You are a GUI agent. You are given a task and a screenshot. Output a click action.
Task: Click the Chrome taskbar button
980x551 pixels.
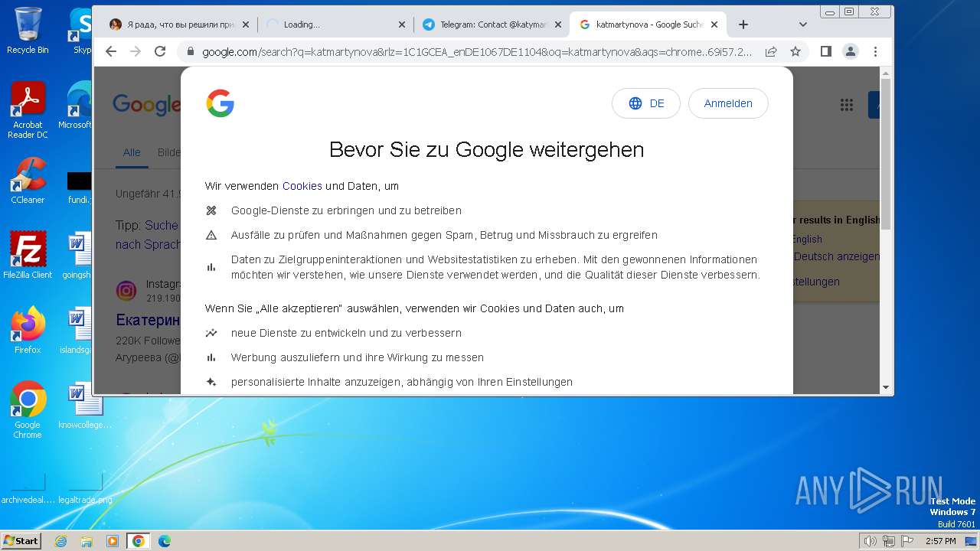point(138,541)
